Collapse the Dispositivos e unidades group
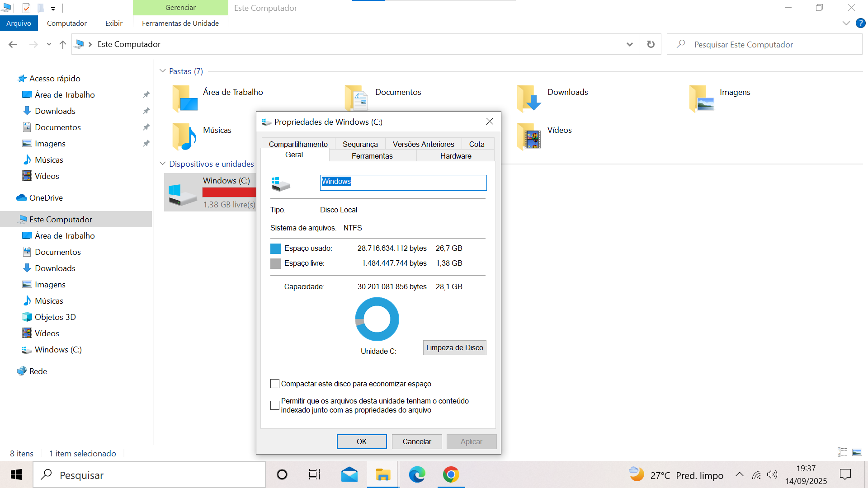Image resolution: width=868 pixels, height=488 pixels. point(162,164)
